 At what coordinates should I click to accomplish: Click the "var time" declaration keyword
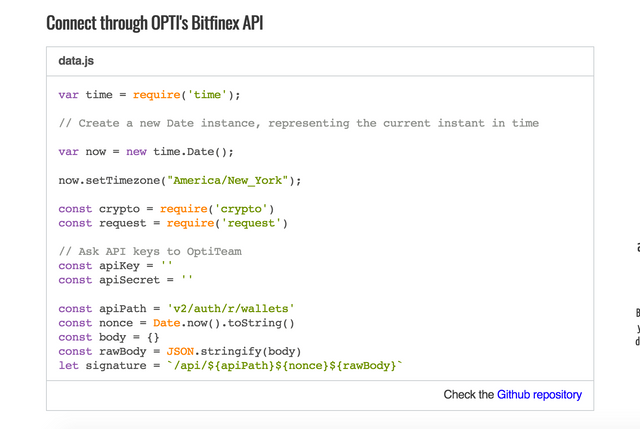(x=68, y=95)
